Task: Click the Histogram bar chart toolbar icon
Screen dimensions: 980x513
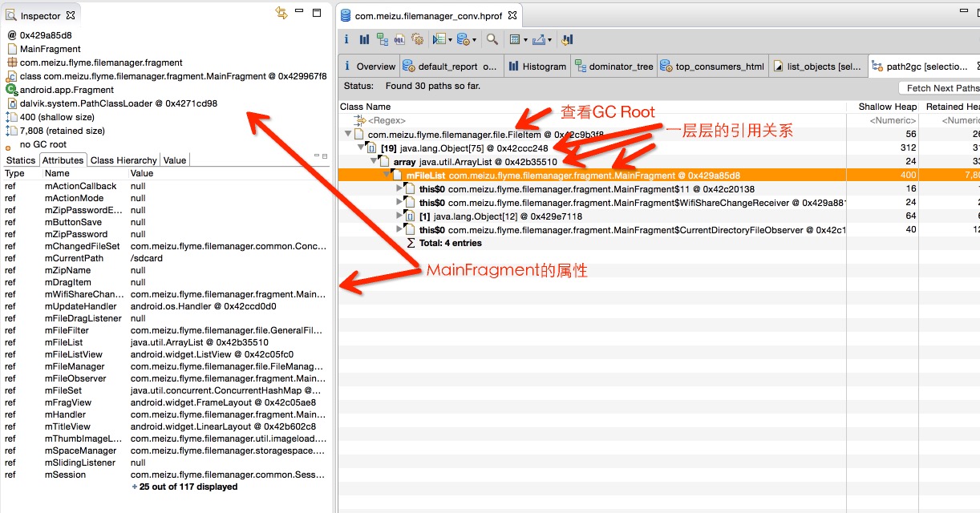Action: click(364, 39)
